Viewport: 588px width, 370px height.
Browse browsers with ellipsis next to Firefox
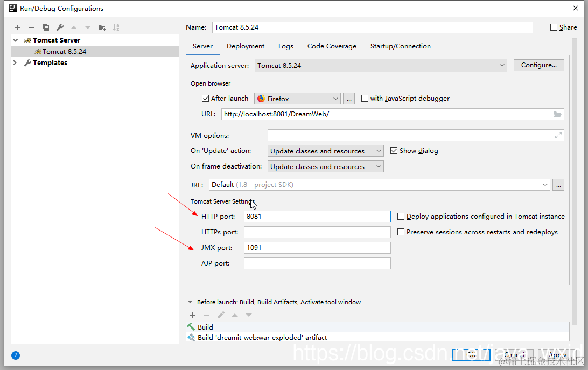(349, 99)
